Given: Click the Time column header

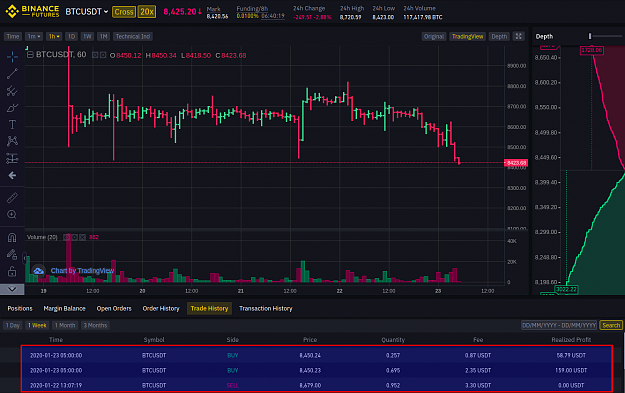Looking at the screenshot, I should pyautogui.click(x=56, y=340).
